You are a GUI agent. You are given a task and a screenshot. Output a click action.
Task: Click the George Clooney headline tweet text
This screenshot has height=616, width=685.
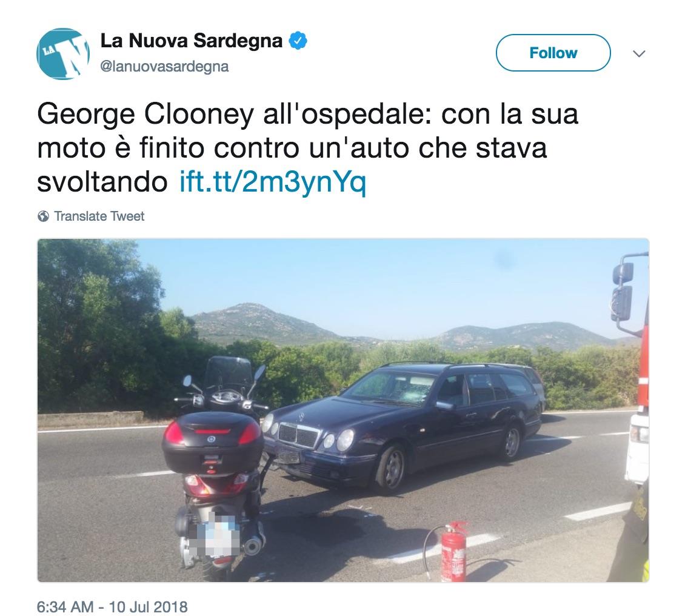307,148
